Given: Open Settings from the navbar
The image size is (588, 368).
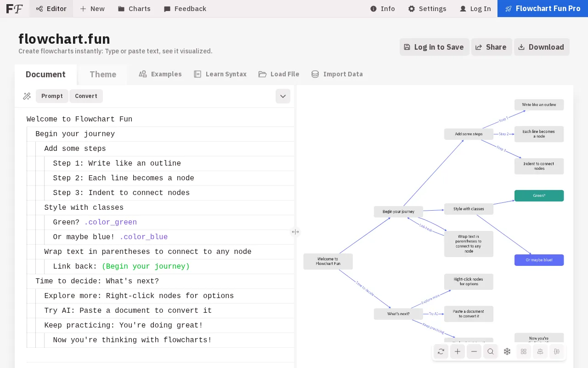Looking at the screenshot, I should tap(427, 9).
